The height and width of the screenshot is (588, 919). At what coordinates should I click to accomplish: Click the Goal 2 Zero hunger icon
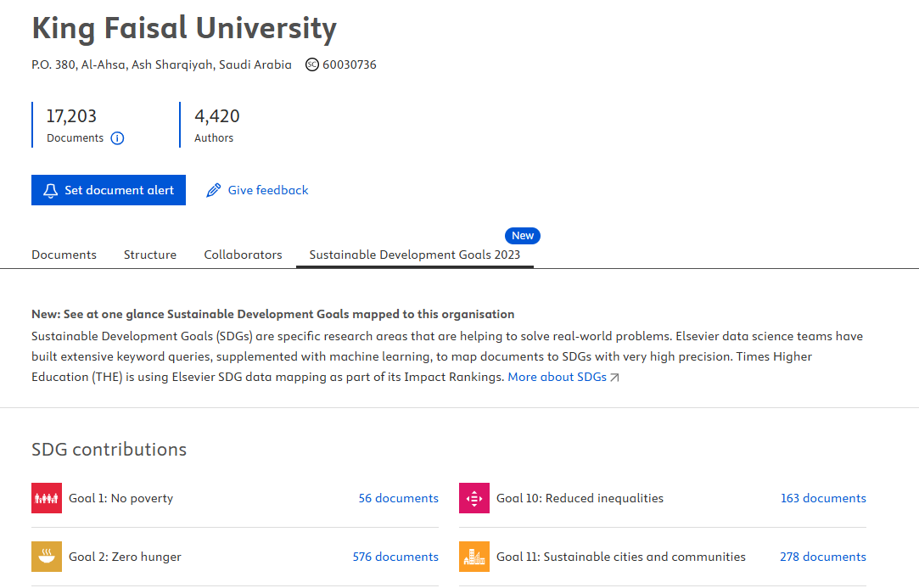(47, 557)
